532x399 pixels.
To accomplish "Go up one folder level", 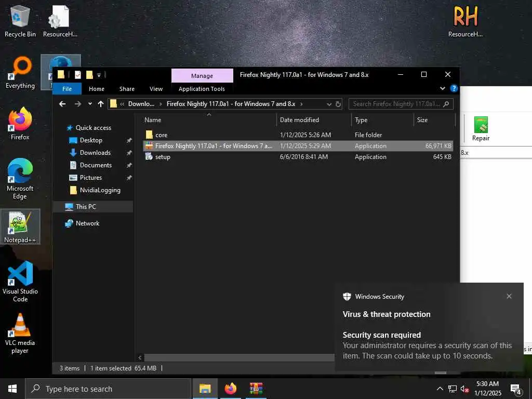I will (101, 104).
